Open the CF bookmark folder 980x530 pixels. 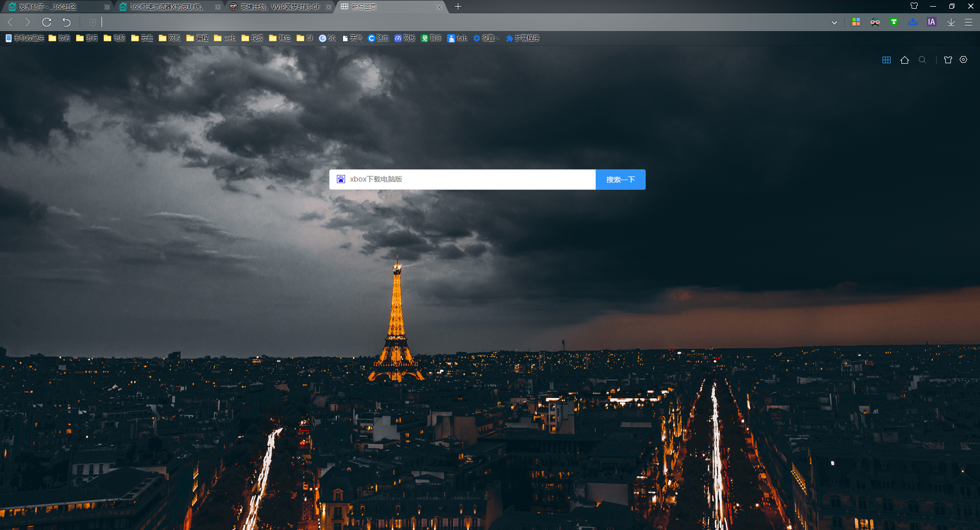pos(305,38)
